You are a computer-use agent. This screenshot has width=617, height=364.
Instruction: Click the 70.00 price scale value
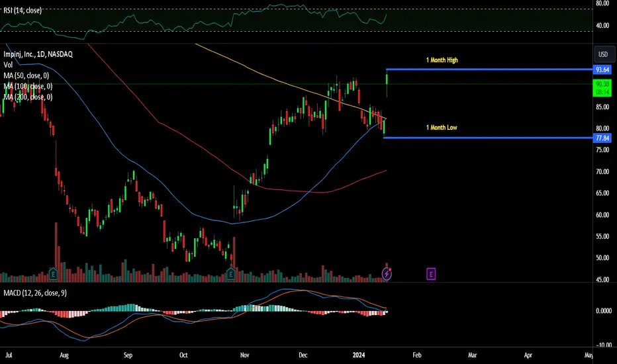[602, 171]
